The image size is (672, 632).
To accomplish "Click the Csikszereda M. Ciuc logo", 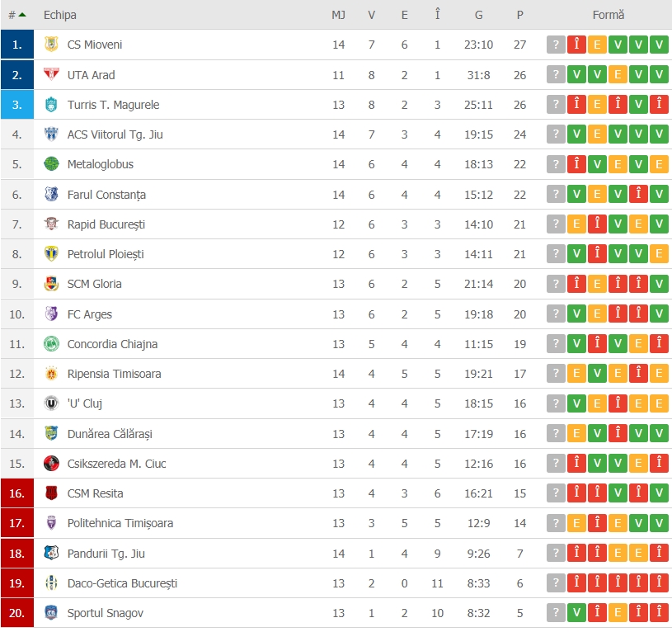I will point(51,464).
